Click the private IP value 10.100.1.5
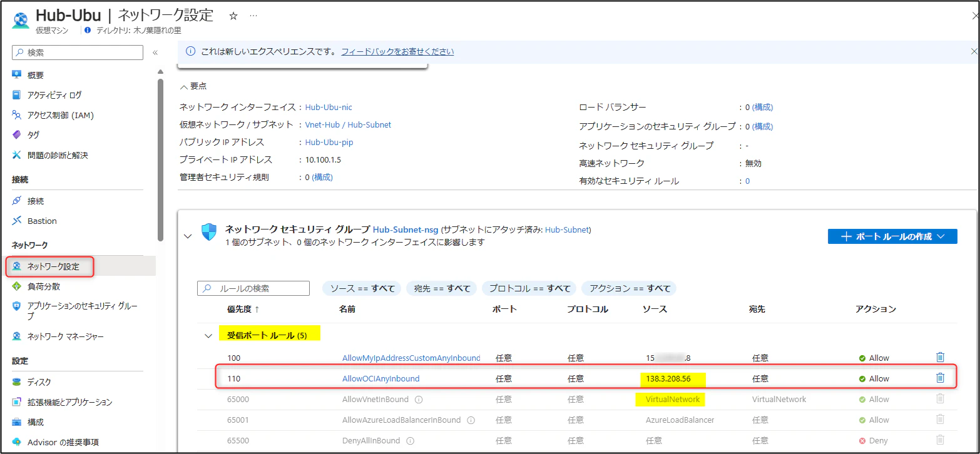The height and width of the screenshot is (454, 980). [x=323, y=159]
